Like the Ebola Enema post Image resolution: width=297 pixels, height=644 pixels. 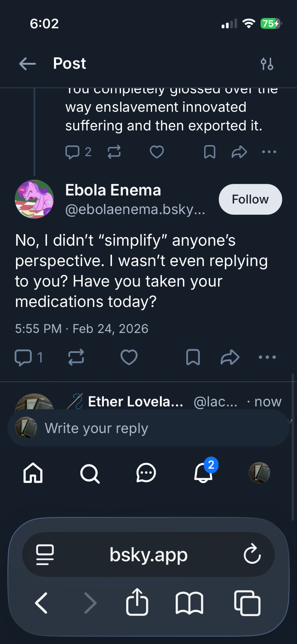pyautogui.click(x=129, y=357)
